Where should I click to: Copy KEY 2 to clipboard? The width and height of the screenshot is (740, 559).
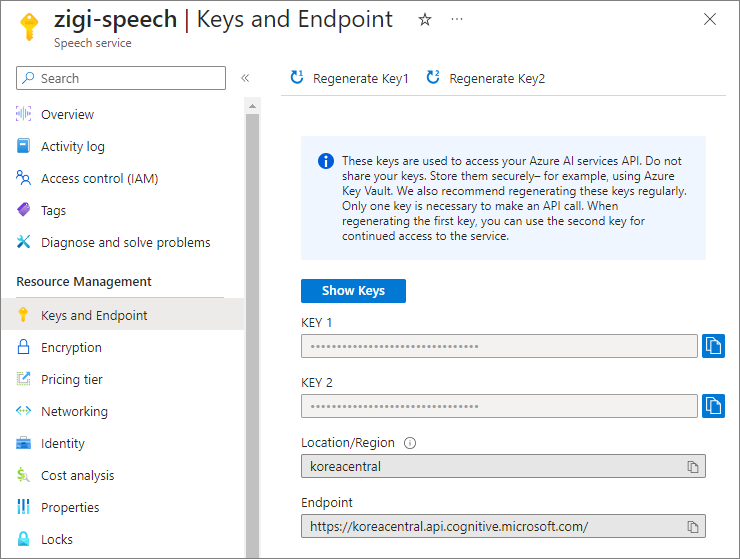click(x=713, y=406)
